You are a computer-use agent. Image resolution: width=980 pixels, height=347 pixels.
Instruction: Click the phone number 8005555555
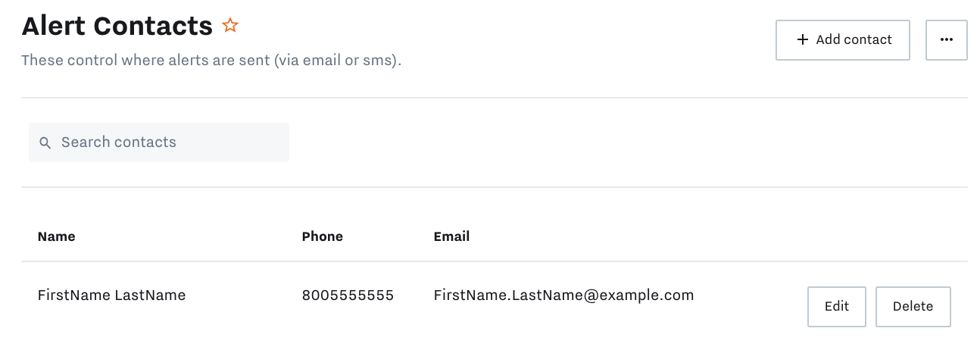click(x=348, y=295)
